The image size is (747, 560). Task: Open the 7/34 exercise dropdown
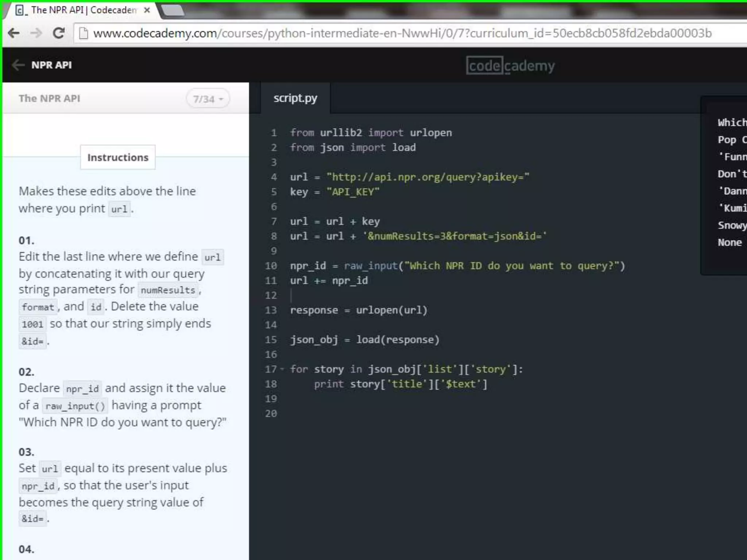208,99
